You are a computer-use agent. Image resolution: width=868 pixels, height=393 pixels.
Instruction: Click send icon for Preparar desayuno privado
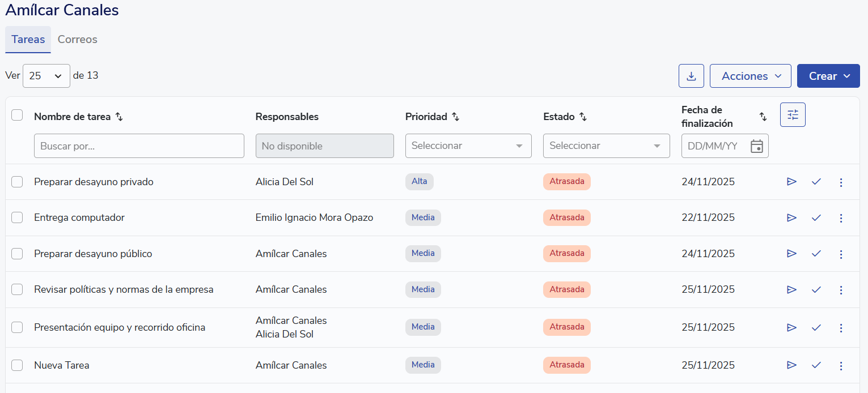pyautogui.click(x=791, y=182)
